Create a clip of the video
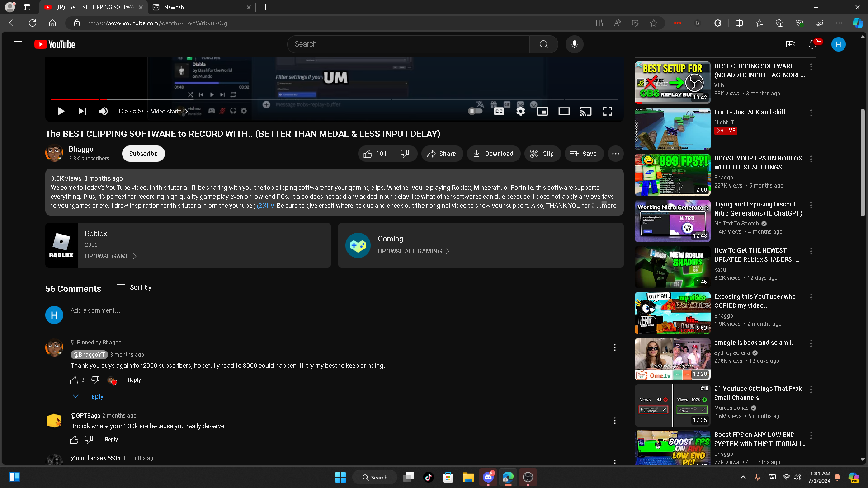Viewport: 868px width, 488px height. pos(542,154)
